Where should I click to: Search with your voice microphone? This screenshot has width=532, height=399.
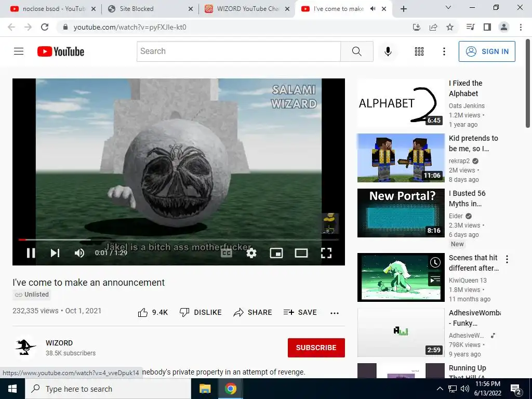pos(388,51)
